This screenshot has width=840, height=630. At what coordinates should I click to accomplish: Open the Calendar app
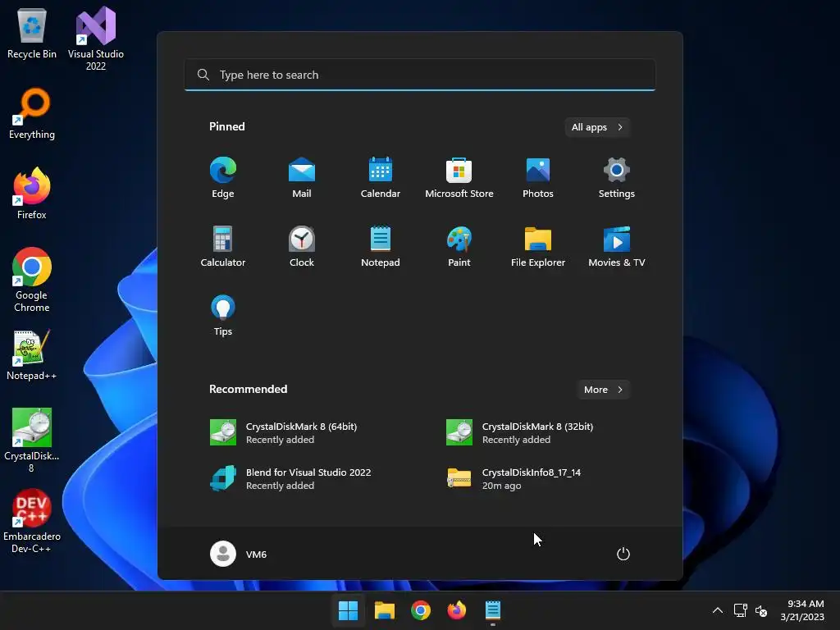coord(381,178)
